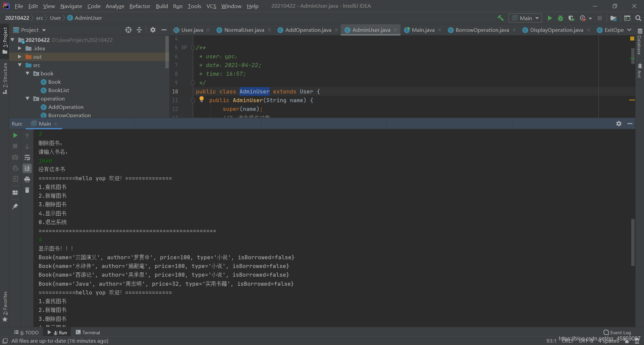
Task: Show hidden editor tabs chevron
Action: (x=629, y=30)
